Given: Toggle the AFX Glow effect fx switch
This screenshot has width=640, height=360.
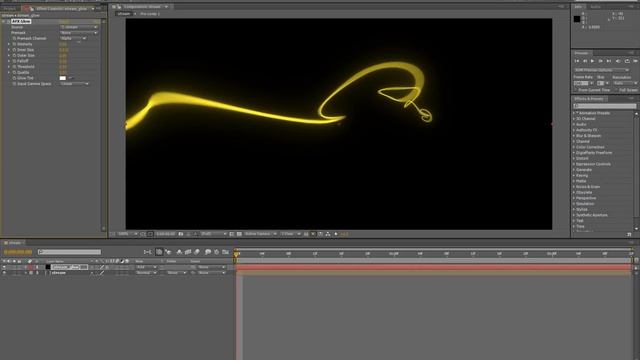Looking at the screenshot, I should [8, 22].
